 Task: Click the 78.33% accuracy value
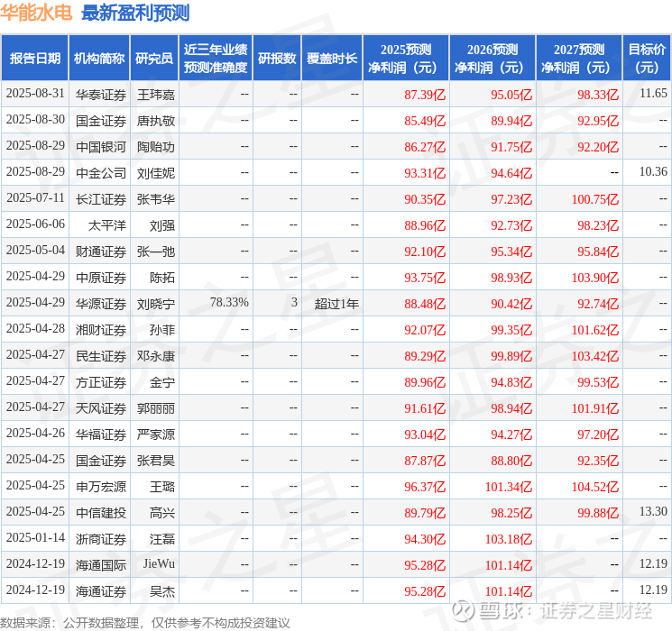click(x=229, y=303)
